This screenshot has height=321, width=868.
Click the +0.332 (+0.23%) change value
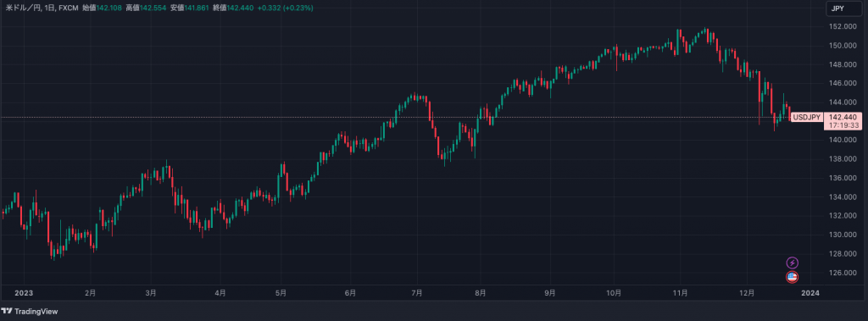pos(285,8)
